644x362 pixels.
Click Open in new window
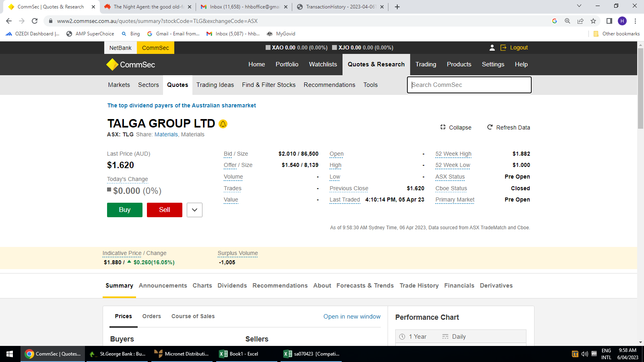click(x=352, y=317)
